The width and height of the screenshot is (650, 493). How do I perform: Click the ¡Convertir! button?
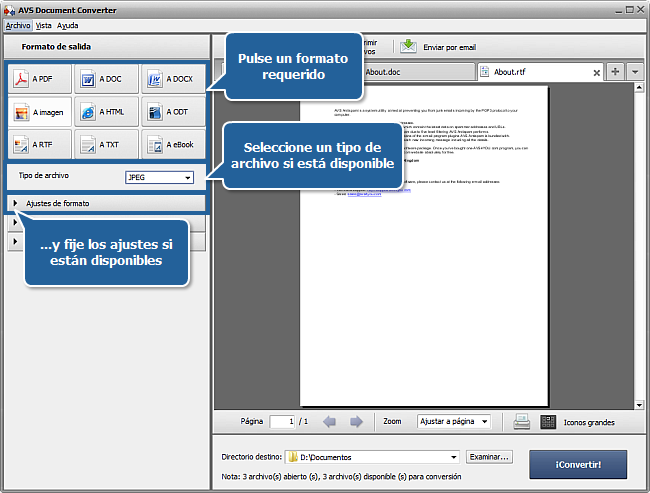(x=578, y=464)
